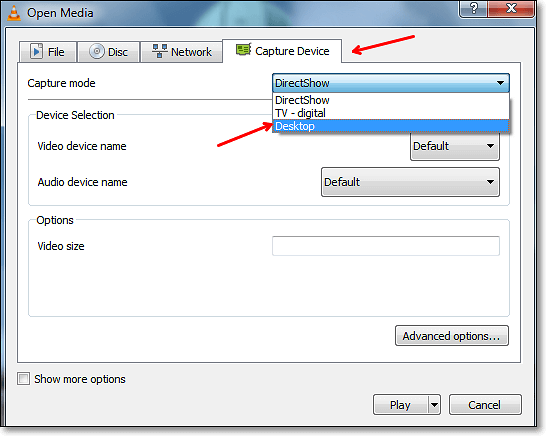The height and width of the screenshot is (436, 546).
Task: Switch to the Network tab
Action: [x=181, y=52]
